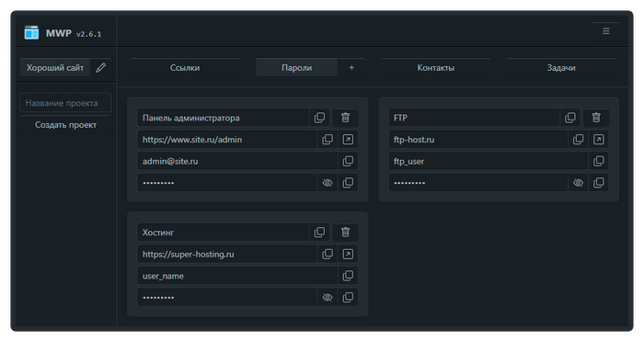
Task: Open https://www.site.ru/admin in browser
Action: 348,140
